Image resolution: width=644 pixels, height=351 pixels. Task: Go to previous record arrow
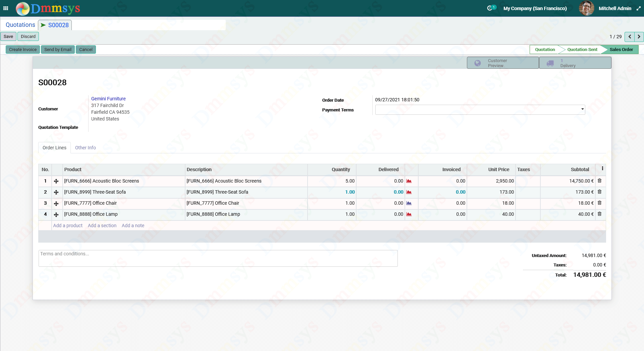(630, 37)
